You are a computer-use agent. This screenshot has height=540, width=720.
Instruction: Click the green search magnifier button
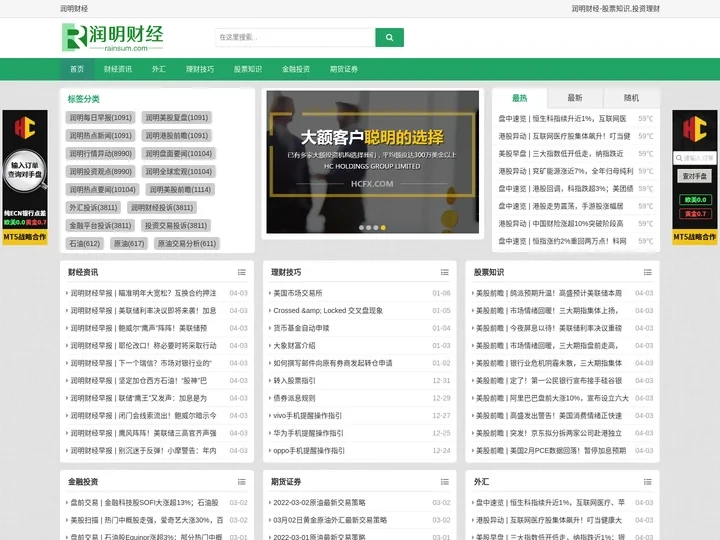coord(389,38)
